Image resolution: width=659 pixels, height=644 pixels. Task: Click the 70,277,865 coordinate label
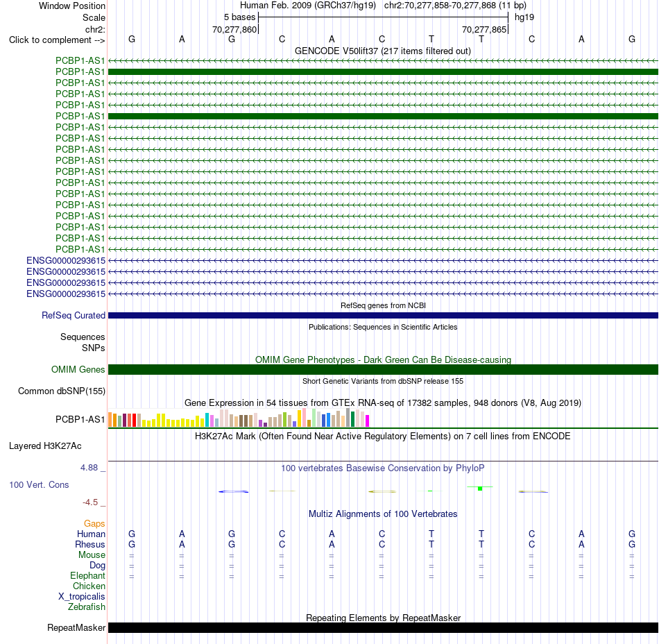tap(483, 29)
